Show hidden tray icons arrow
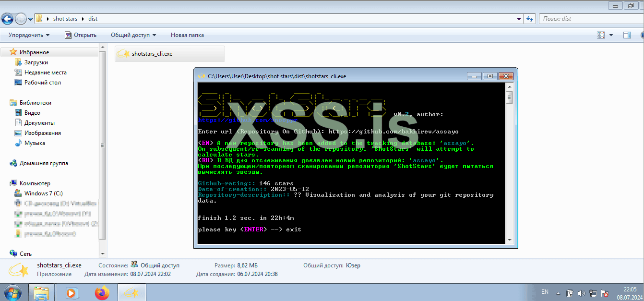Viewport: 644px width, 301px height. point(558,292)
